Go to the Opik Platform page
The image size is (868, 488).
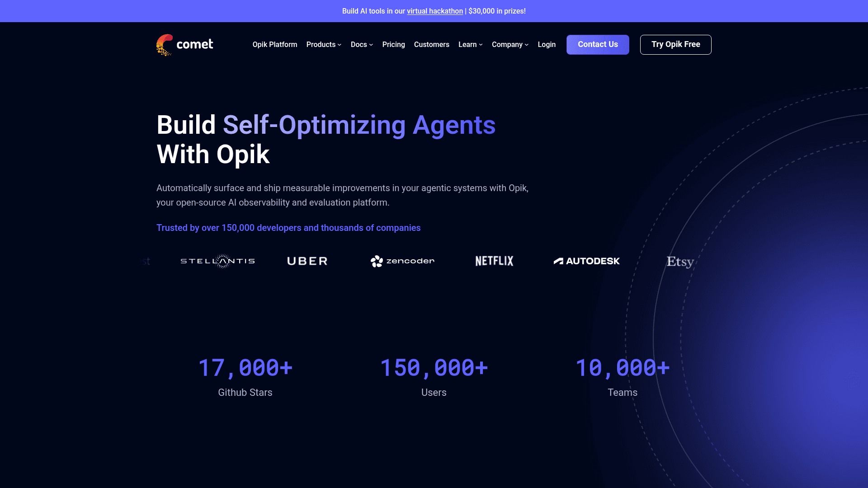tap(274, 44)
